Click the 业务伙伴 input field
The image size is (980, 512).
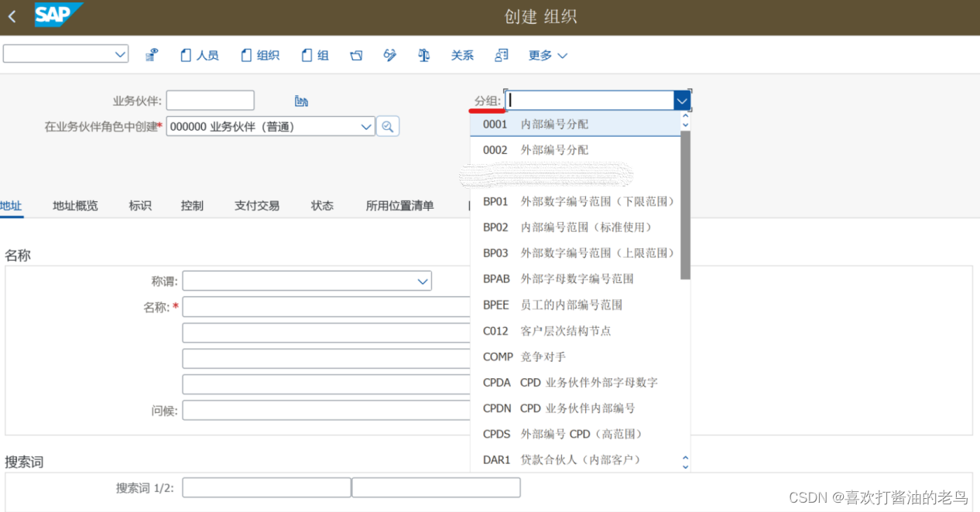[210, 100]
